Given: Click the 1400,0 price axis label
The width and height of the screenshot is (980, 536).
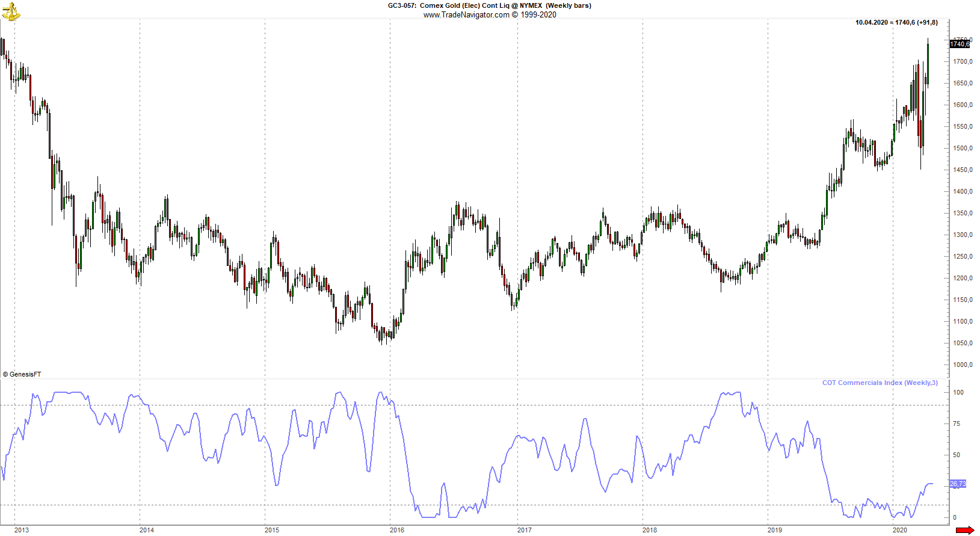Looking at the screenshot, I should click(963, 191).
